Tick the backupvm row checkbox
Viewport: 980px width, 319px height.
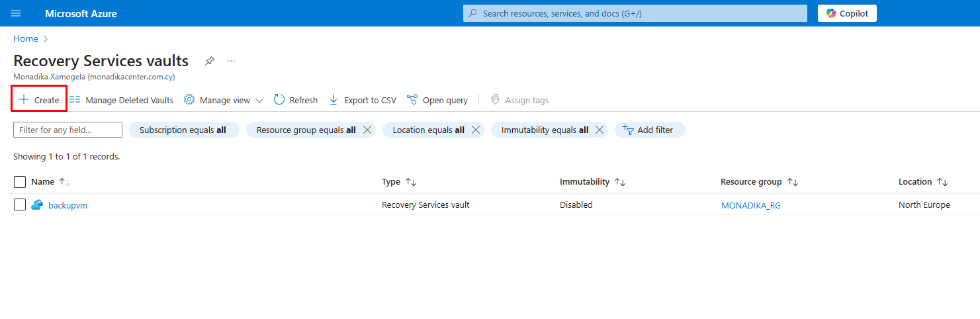pyautogui.click(x=20, y=205)
